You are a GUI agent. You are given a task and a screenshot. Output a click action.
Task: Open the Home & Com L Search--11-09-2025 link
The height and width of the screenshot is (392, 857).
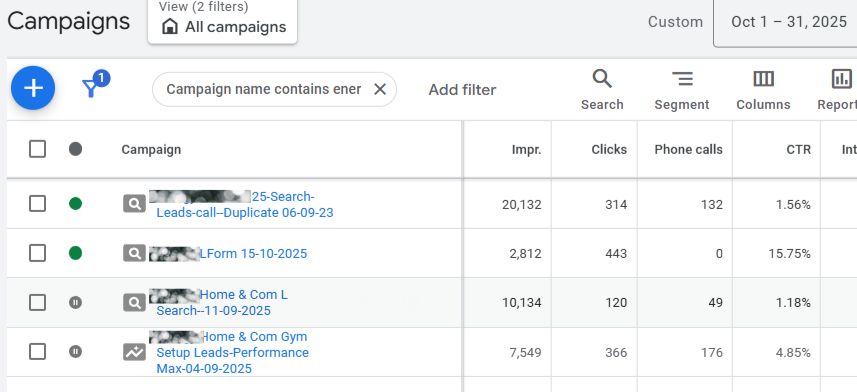(x=222, y=302)
